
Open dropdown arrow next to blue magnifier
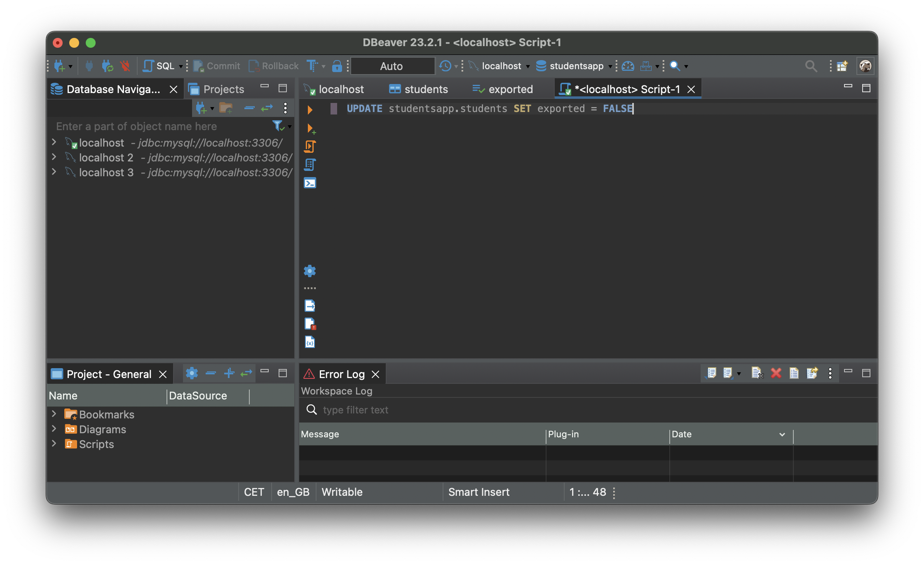[x=686, y=66]
